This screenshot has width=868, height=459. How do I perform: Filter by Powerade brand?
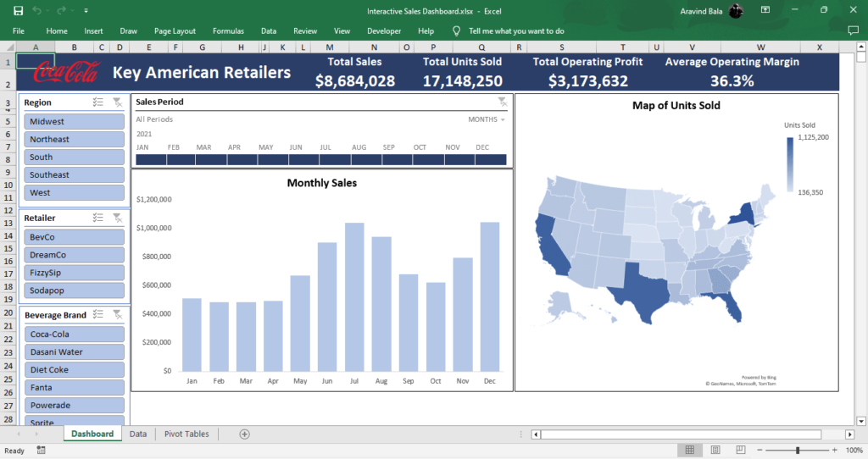[x=75, y=406]
